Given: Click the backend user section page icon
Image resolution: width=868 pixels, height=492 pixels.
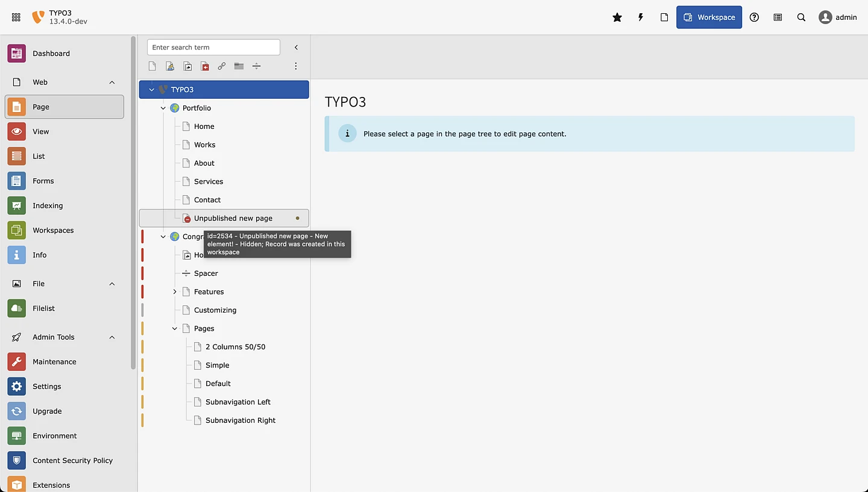Looking at the screenshot, I should pos(170,66).
